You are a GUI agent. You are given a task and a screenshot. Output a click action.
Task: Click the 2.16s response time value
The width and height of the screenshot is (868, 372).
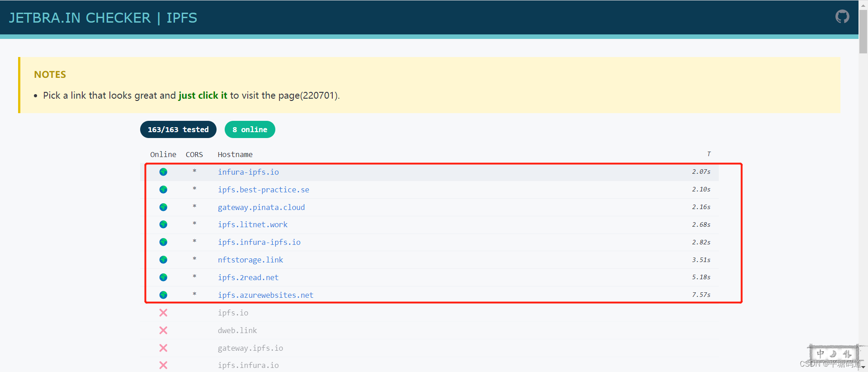701,207
